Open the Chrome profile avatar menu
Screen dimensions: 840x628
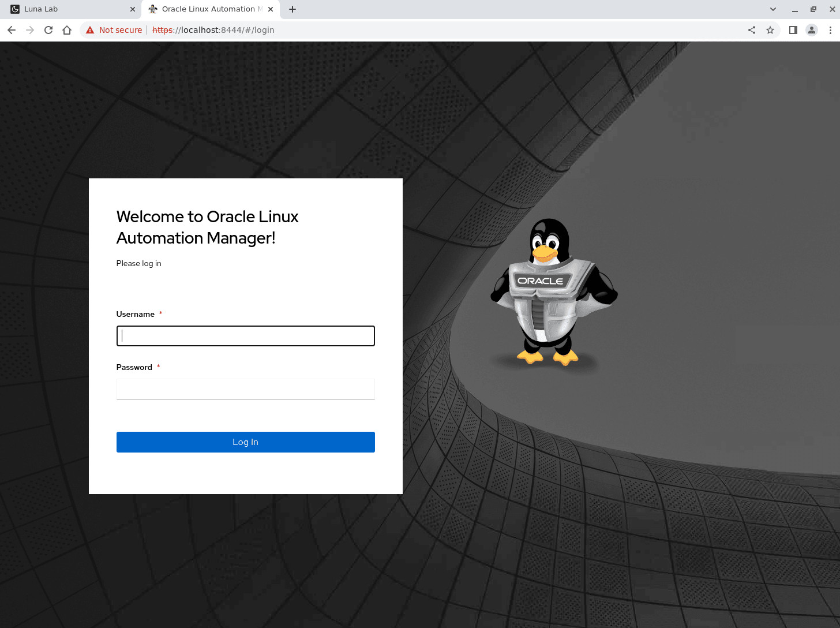[x=812, y=30]
